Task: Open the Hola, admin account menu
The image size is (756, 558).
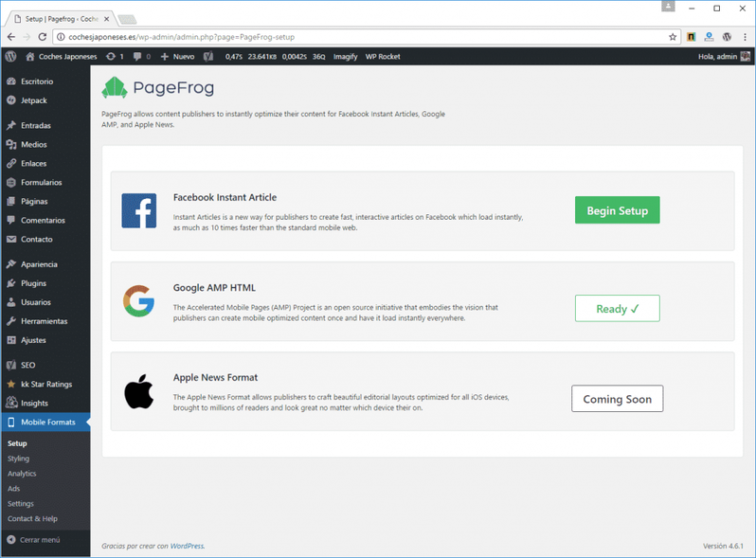Action: coord(724,57)
